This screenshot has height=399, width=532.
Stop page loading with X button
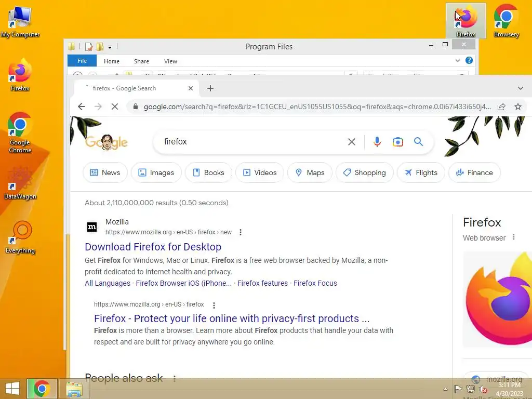(115, 107)
